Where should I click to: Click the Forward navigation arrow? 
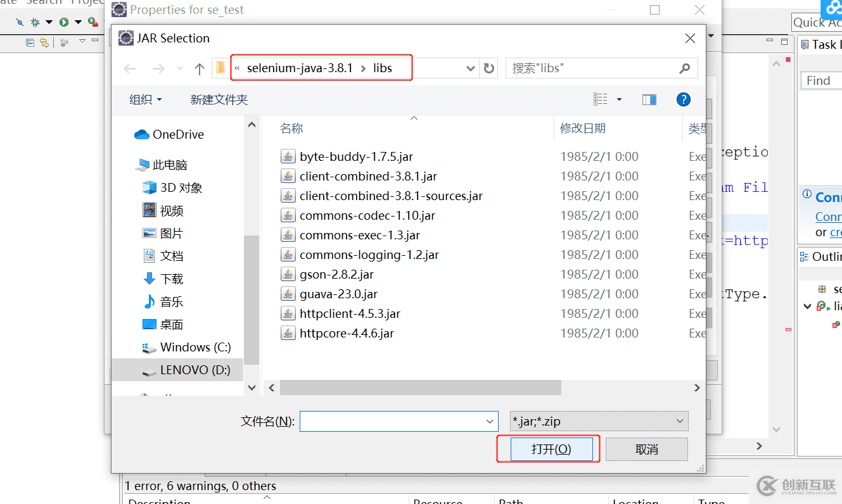point(158,68)
